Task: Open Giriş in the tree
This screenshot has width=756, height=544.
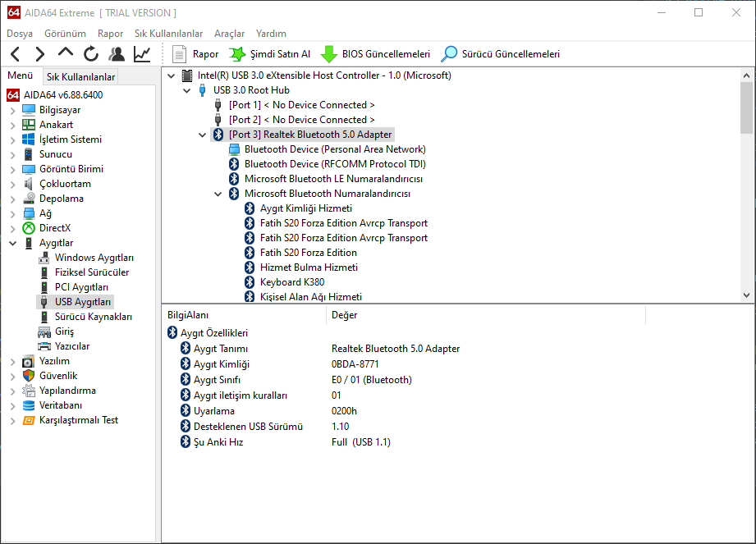Action: pyautogui.click(x=64, y=331)
